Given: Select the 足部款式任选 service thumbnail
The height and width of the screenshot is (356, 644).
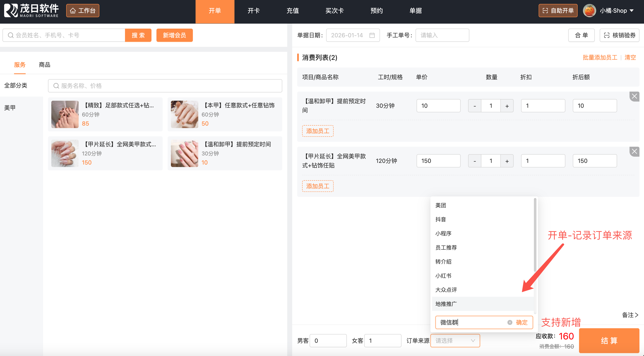Looking at the screenshot, I should (x=65, y=114).
